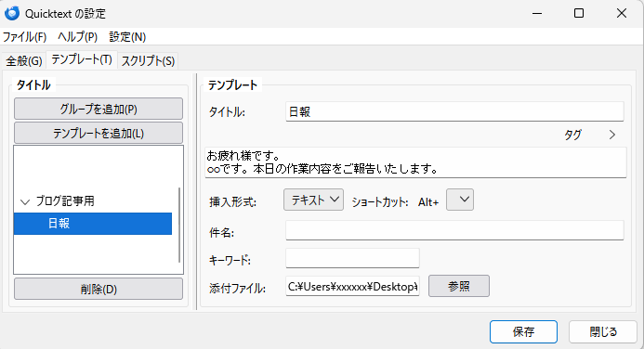Screen dimensions: 644x349
Task: Click the 参照 browse button
Action: pyautogui.click(x=459, y=286)
